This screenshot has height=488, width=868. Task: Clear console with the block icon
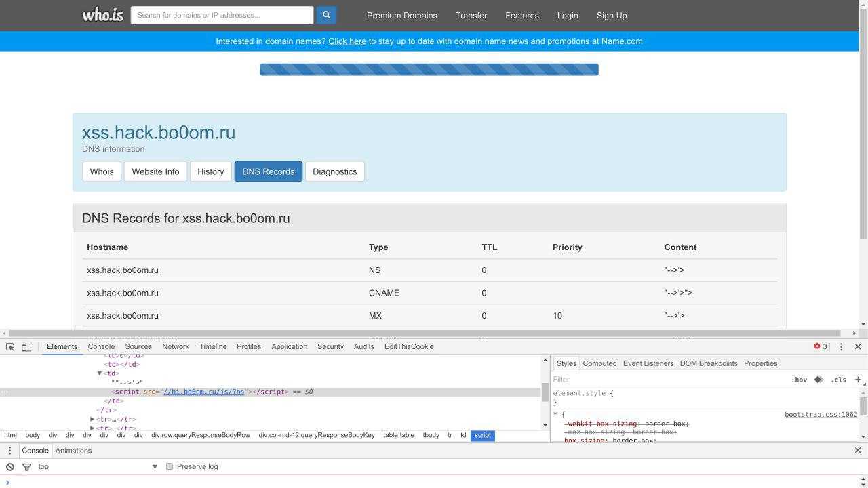coord(10,466)
